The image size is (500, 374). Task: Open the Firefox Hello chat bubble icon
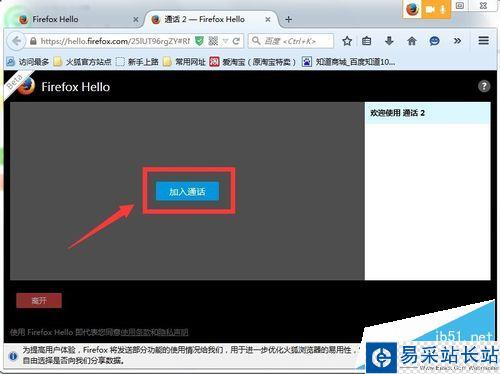(434, 41)
